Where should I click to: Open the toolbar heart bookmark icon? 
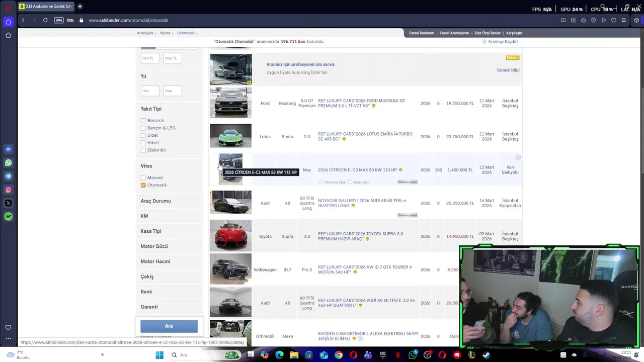click(x=613, y=20)
